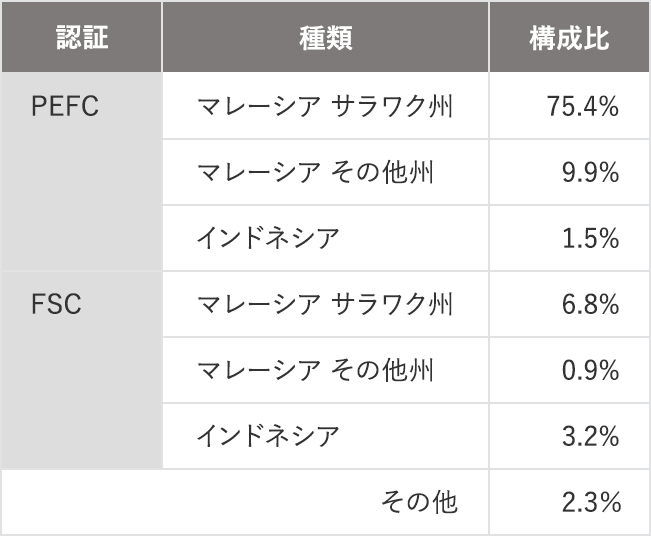Viewport: 651px width, 536px height.
Task: Click the PEFC インドネシア cell
Action: [x=326, y=238]
